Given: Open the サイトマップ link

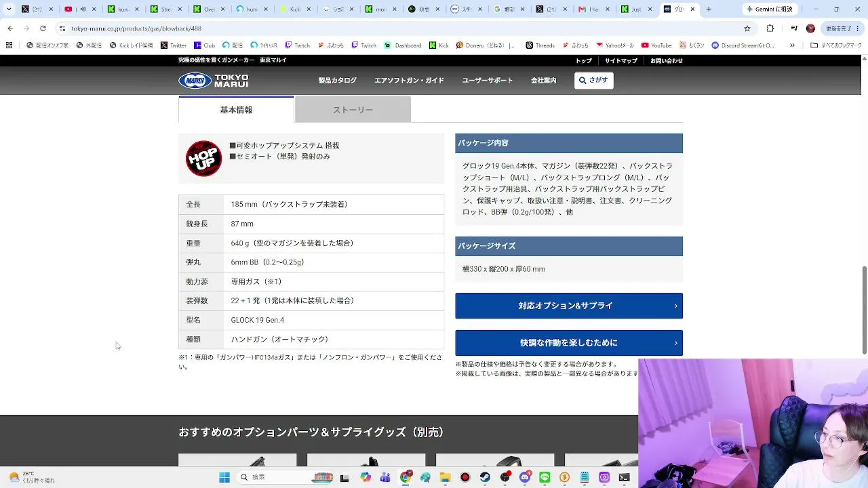Looking at the screenshot, I should click(x=621, y=61).
